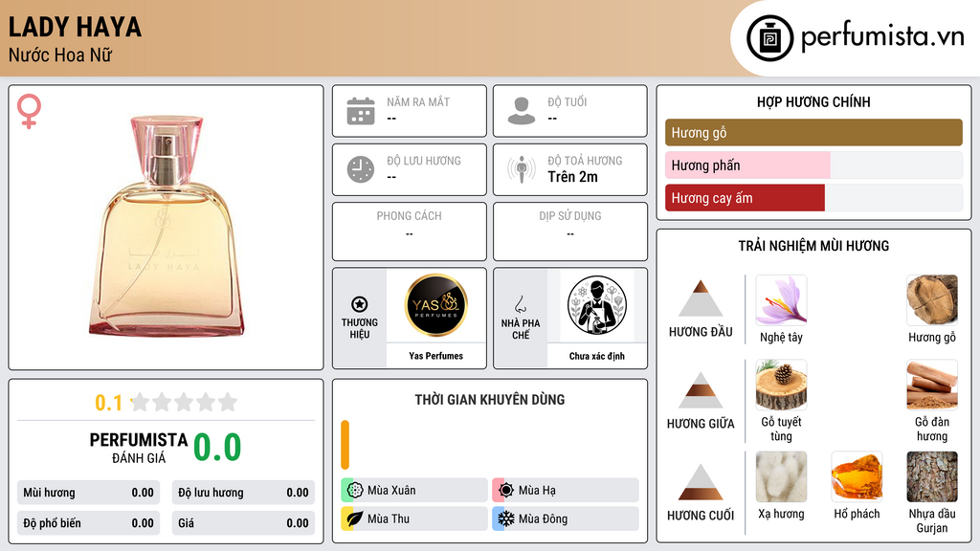
Task: Click the perfumer illustration for Chưa xác định
Action: click(x=597, y=305)
